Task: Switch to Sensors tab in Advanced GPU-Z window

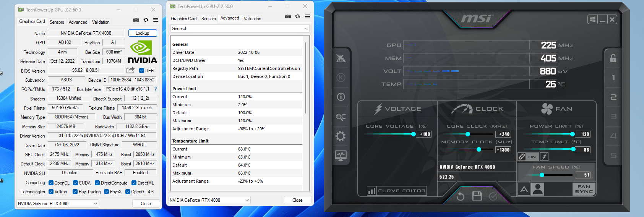Action: point(209,19)
